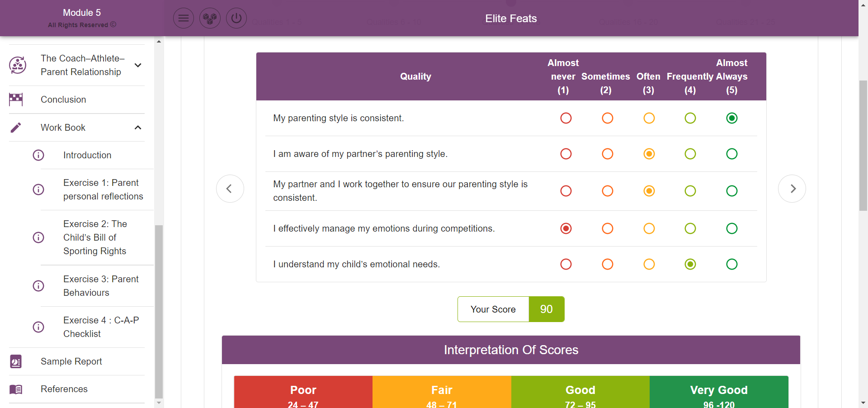868x408 pixels.
Task: Open Exercise 4: C-A-P Checklist
Action: point(100,327)
